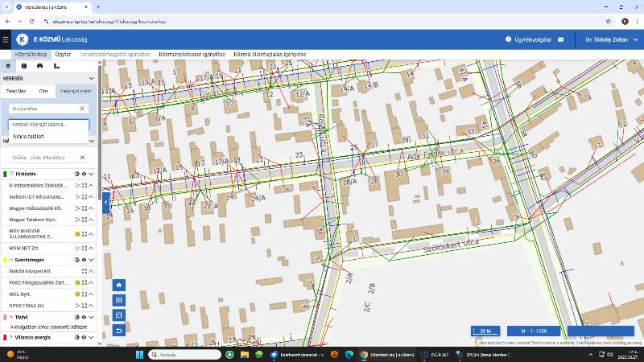Image resolution: width=644 pixels, height=362 pixels.
Task: Open the info panel icon
Action: coord(23,66)
